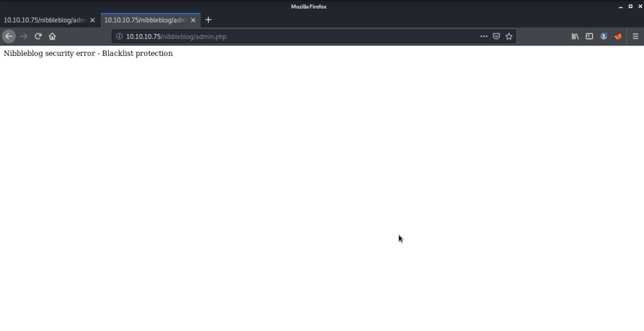Switch to the first nibbleblog tab
The width and height of the screenshot is (644, 331).
coord(44,20)
